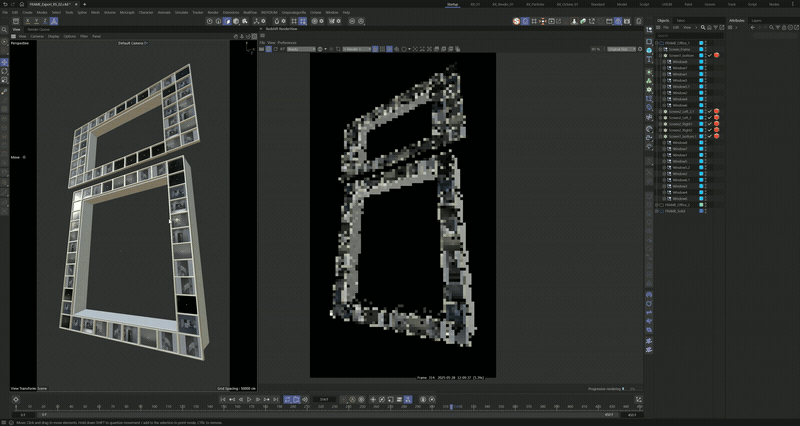This screenshot has width=800, height=426.
Task: Toggle visibility dots of Screen_Frame
Action: (x=706, y=49)
